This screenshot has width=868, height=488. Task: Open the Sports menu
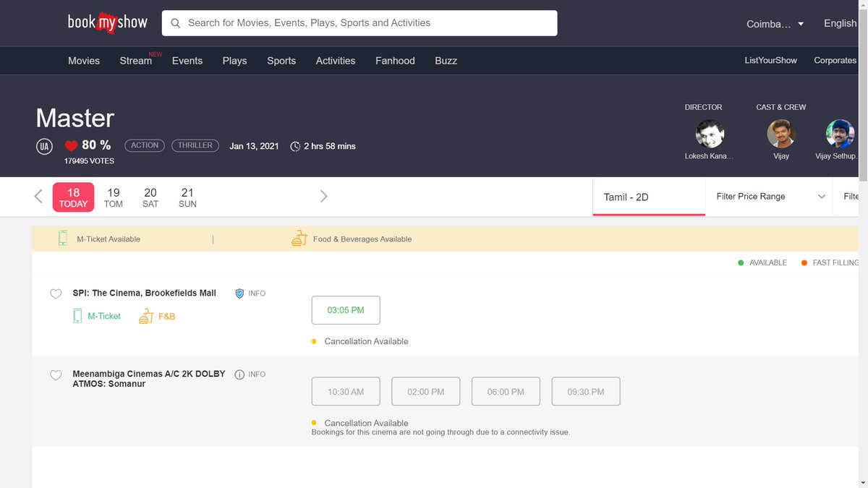point(281,61)
